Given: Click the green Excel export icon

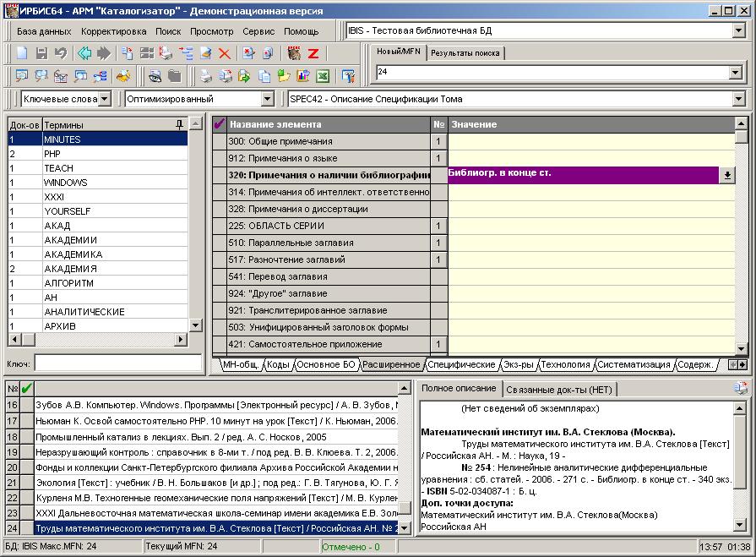Looking at the screenshot, I should (323, 76).
